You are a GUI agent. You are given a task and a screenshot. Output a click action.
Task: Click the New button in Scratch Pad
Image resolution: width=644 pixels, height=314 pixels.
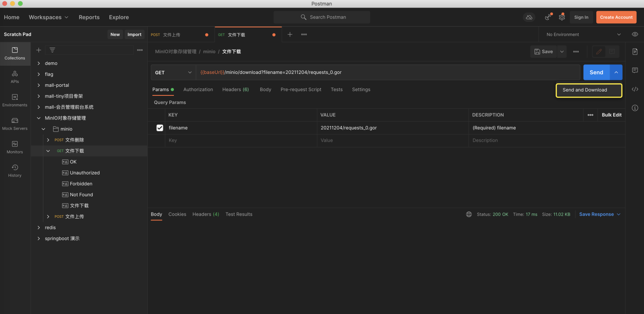point(115,34)
